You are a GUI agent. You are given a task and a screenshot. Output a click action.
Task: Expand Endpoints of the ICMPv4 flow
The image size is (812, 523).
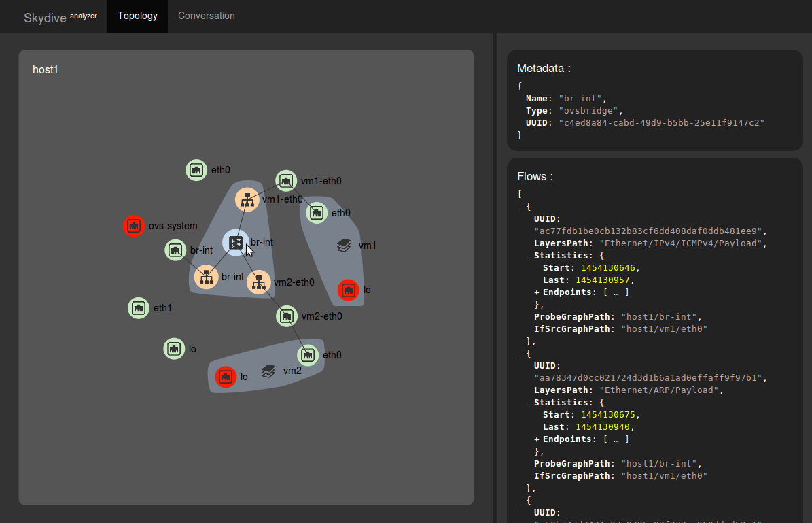coord(537,292)
